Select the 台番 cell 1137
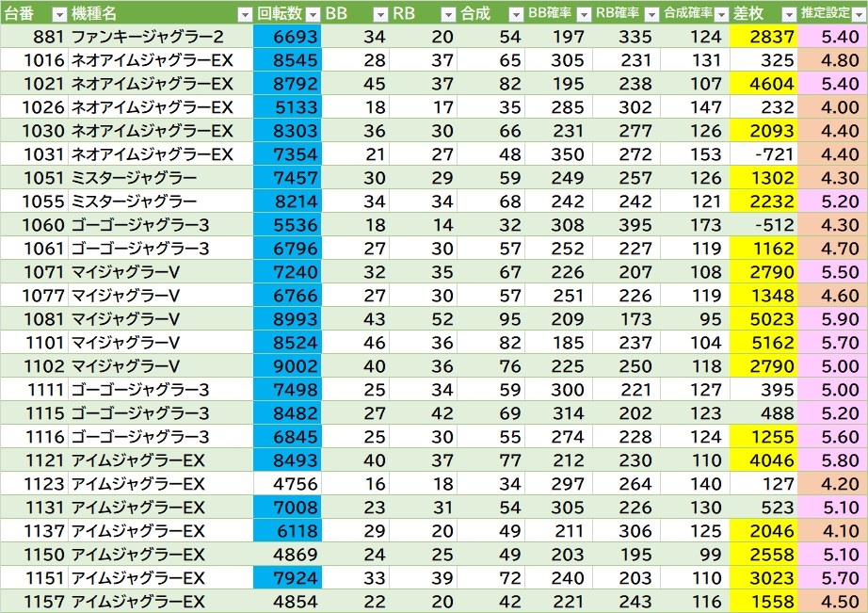868x613 pixels. (x=34, y=530)
